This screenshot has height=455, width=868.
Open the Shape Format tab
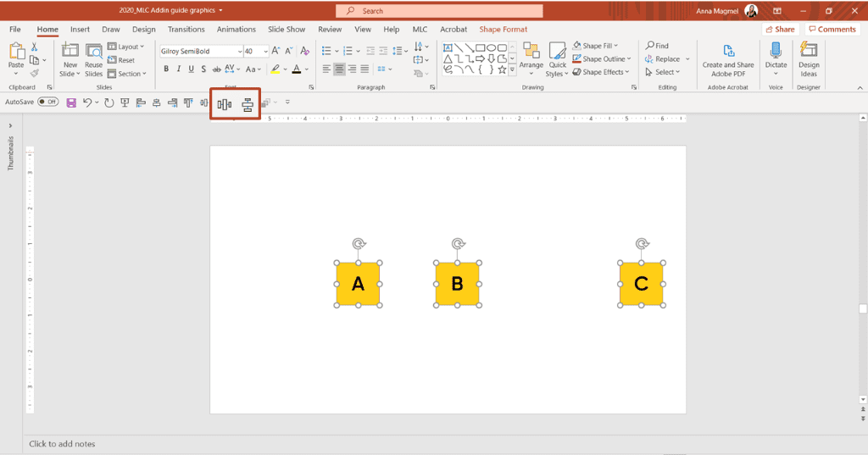(x=504, y=30)
